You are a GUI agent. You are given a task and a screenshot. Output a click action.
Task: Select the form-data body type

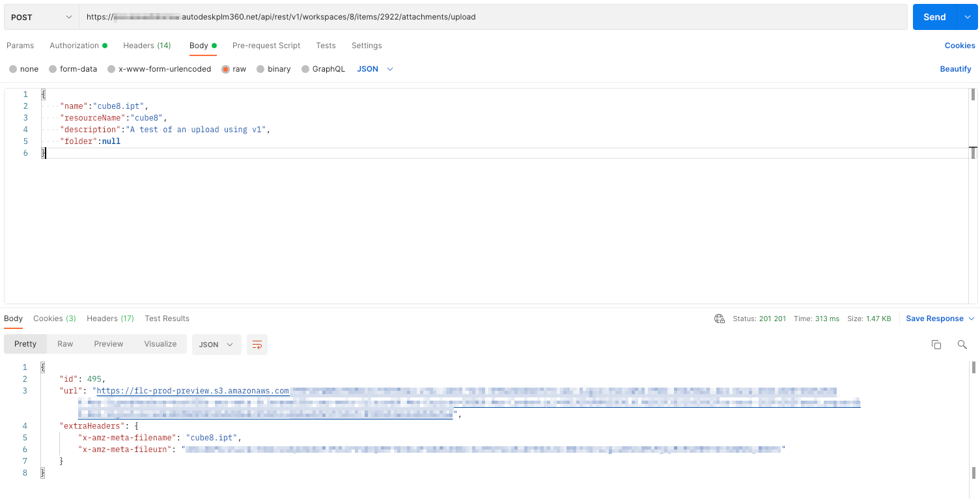[x=73, y=69]
